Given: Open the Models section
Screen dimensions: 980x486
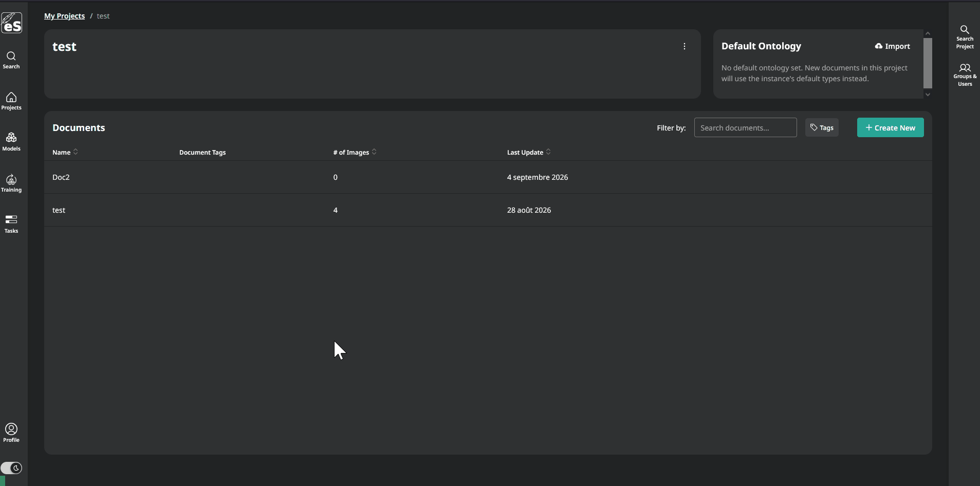Looking at the screenshot, I should click(11, 142).
